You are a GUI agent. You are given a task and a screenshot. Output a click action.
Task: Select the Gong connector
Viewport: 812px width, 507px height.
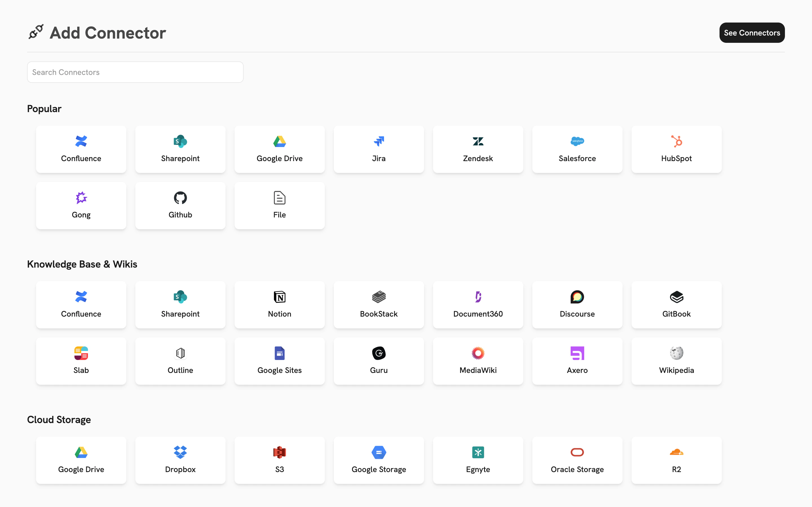tap(81, 206)
